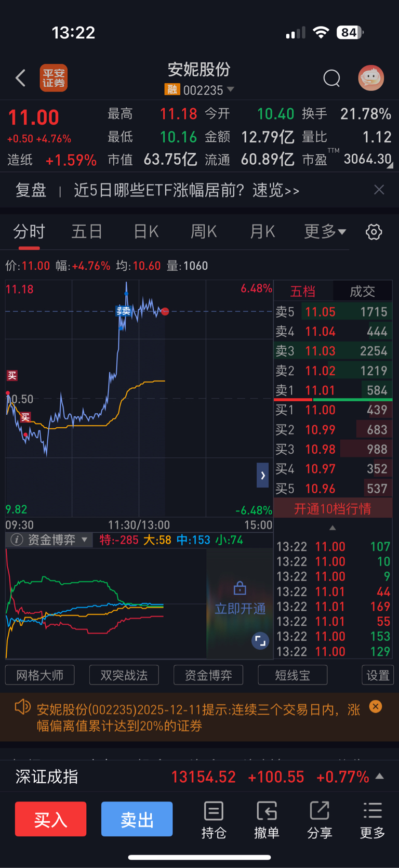399x868 pixels.
Task: Tap the status bar time 13:22
Action: tap(73, 33)
